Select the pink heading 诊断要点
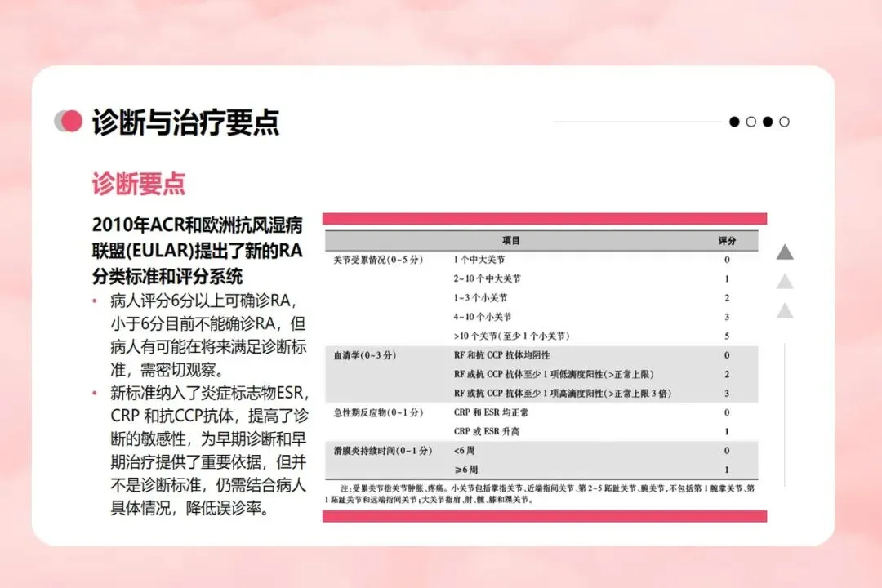 tap(138, 184)
